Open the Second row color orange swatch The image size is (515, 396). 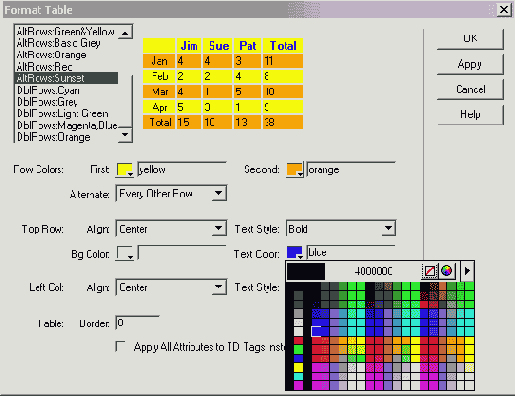tap(295, 170)
